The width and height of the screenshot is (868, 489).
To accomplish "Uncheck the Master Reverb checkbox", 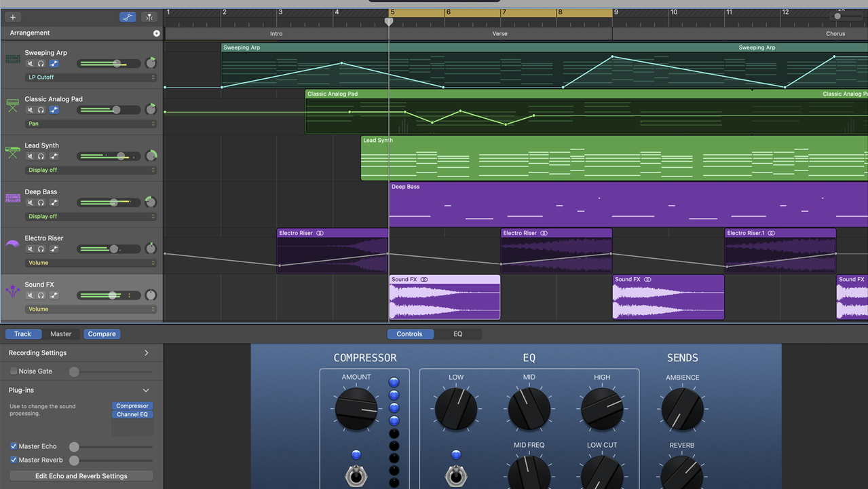I will pos(14,460).
